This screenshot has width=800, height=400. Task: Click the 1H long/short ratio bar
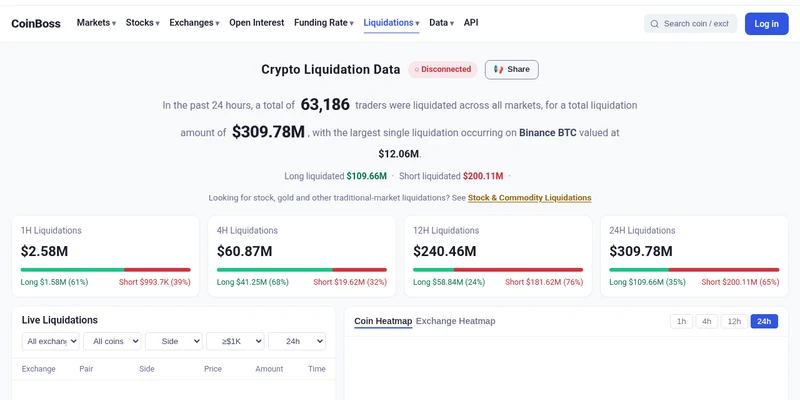tap(106, 270)
